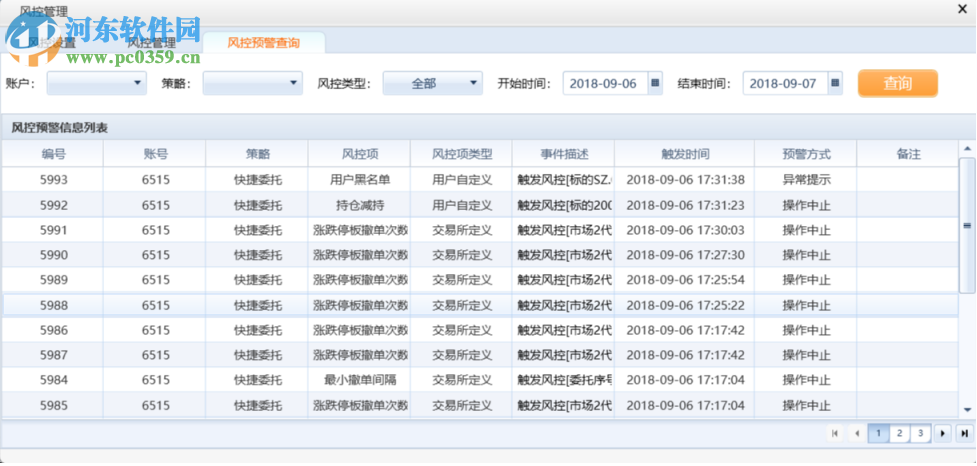Select row with 编号 5991

(x=480, y=230)
